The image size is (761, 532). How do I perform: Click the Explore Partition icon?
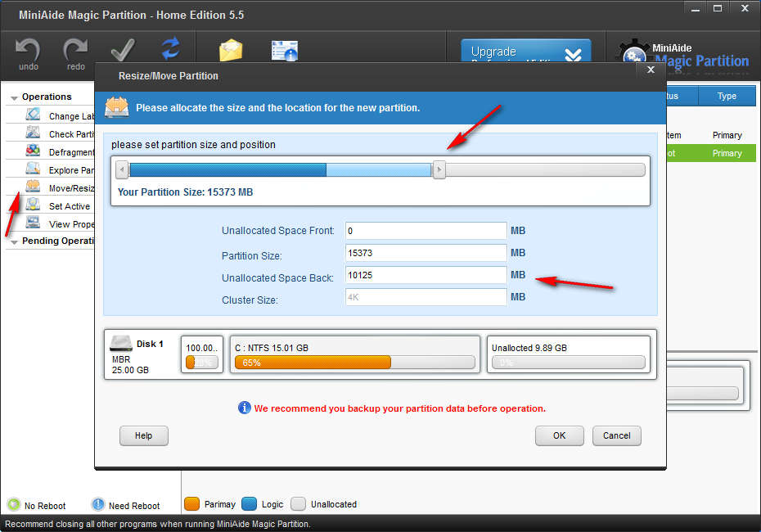point(33,169)
